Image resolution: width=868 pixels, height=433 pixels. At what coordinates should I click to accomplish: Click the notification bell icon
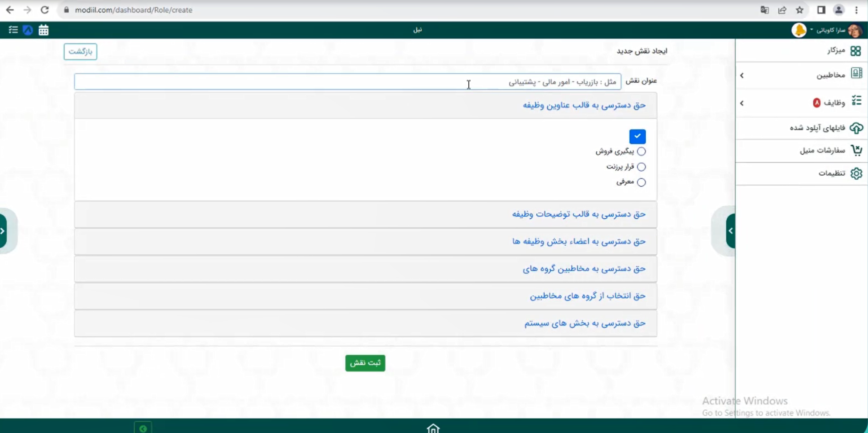coord(799,30)
